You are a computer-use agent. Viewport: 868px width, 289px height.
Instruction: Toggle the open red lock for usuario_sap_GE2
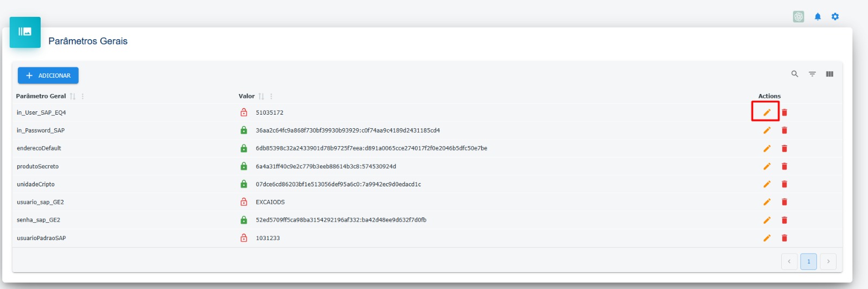(244, 202)
